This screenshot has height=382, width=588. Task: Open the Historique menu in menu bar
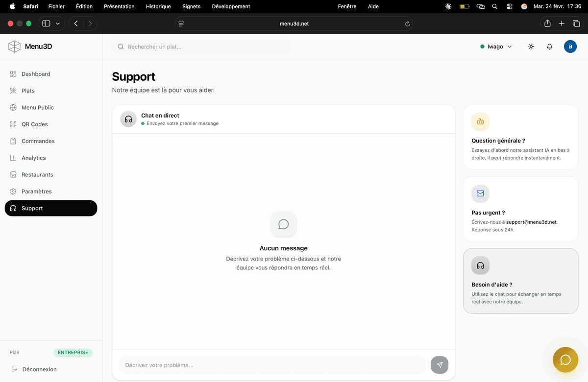[158, 6]
